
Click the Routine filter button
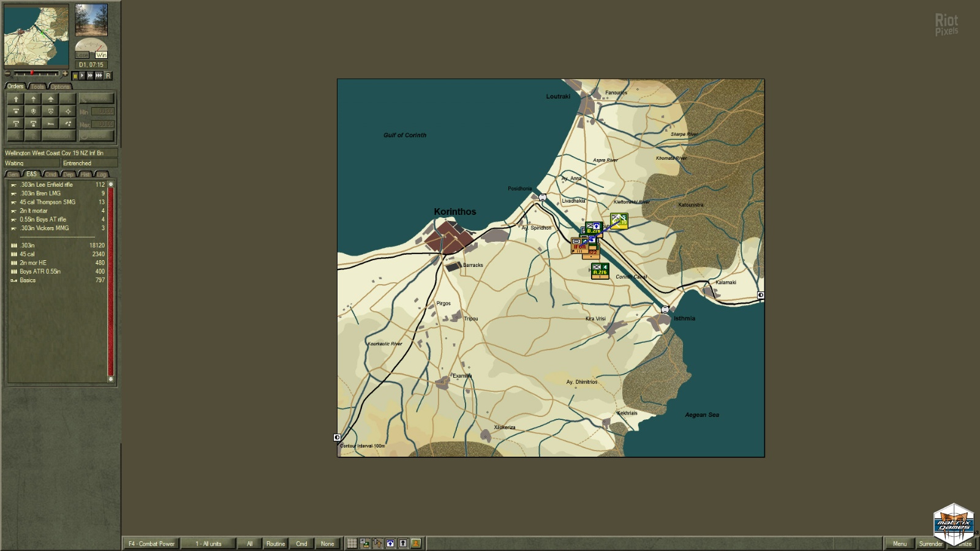click(x=276, y=544)
